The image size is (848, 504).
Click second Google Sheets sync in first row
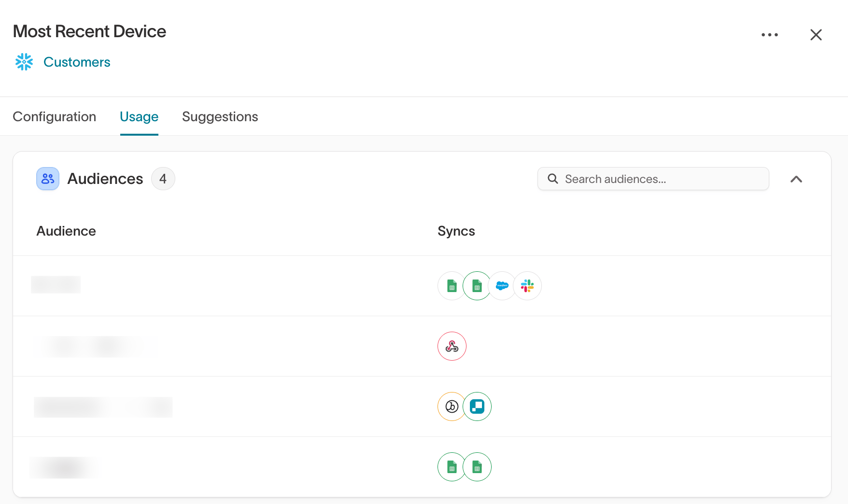pos(477,286)
